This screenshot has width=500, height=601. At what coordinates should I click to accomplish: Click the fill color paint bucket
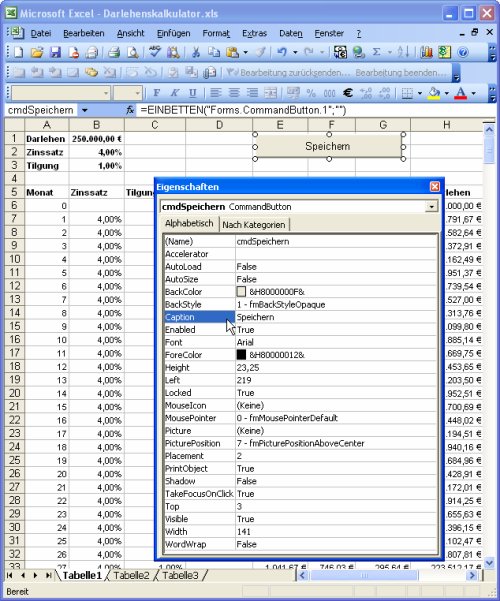click(x=434, y=93)
